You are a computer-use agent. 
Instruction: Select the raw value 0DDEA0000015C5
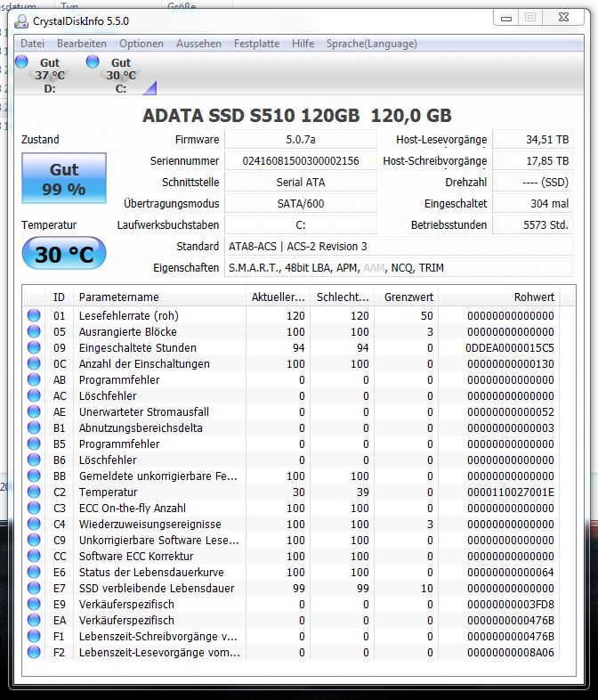[x=510, y=347]
